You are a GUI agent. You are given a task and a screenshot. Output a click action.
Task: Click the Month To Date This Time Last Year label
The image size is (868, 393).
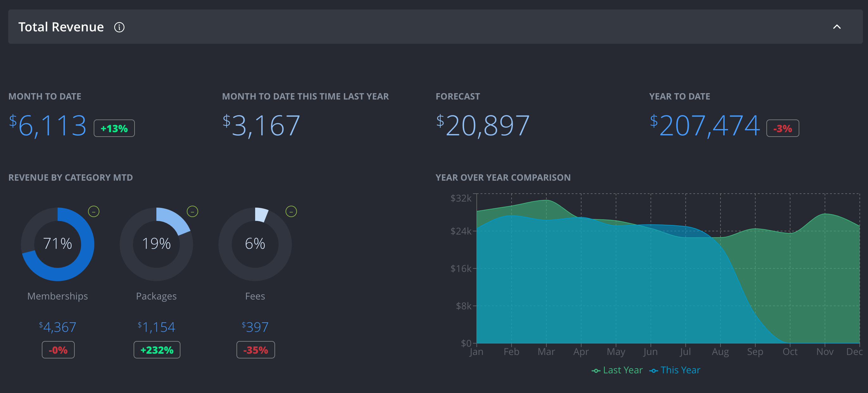[x=305, y=96]
